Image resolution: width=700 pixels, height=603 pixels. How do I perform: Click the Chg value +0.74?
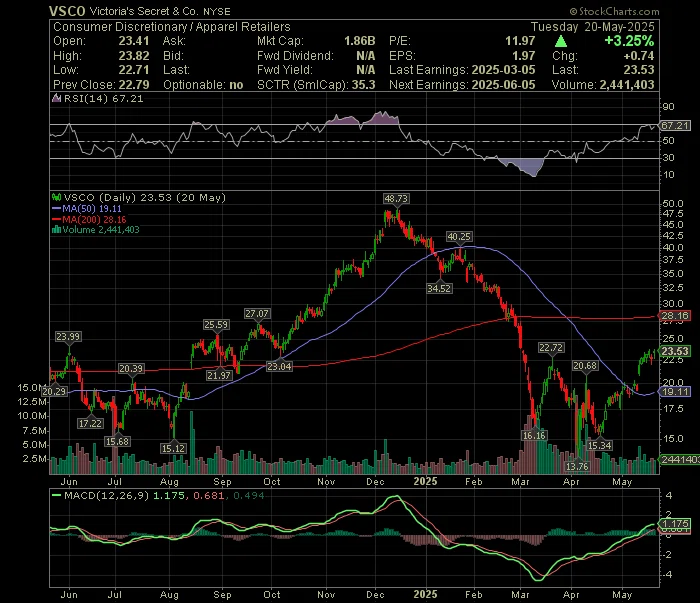click(639, 56)
